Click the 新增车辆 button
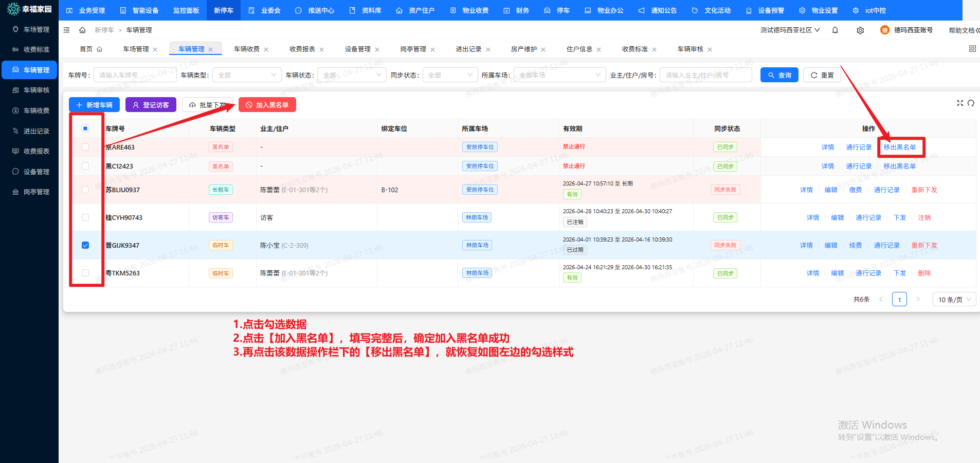 point(94,105)
